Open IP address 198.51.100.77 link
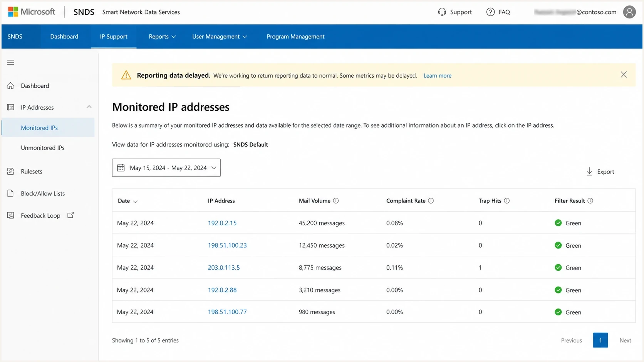 [x=227, y=312]
